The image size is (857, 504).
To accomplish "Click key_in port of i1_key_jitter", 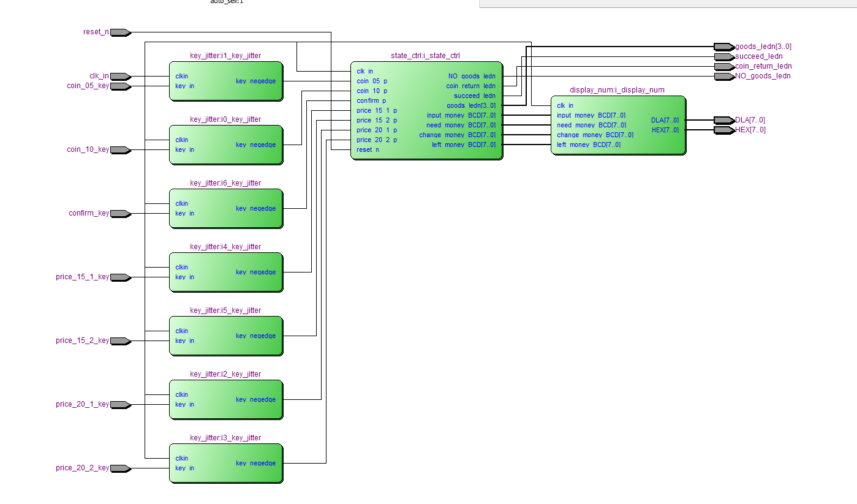I will coord(184,86).
